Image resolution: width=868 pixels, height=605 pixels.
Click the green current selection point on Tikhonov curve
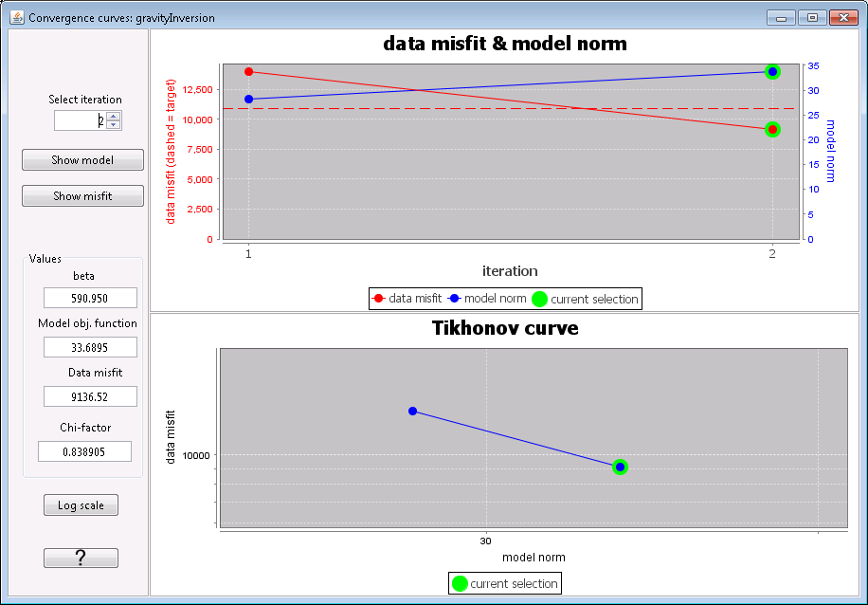pos(620,467)
